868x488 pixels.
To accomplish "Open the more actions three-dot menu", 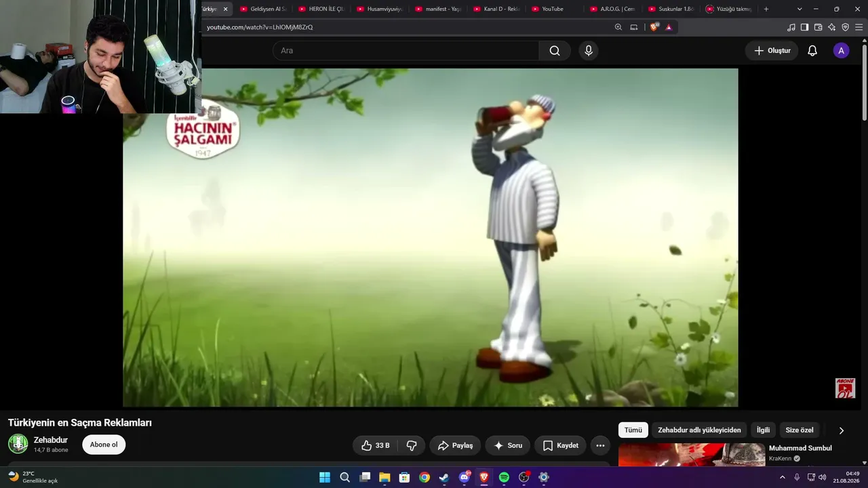I will [x=600, y=445].
